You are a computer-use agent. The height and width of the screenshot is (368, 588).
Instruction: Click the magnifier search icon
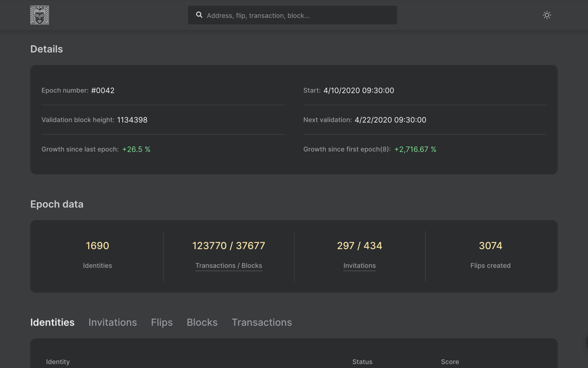[x=199, y=15]
